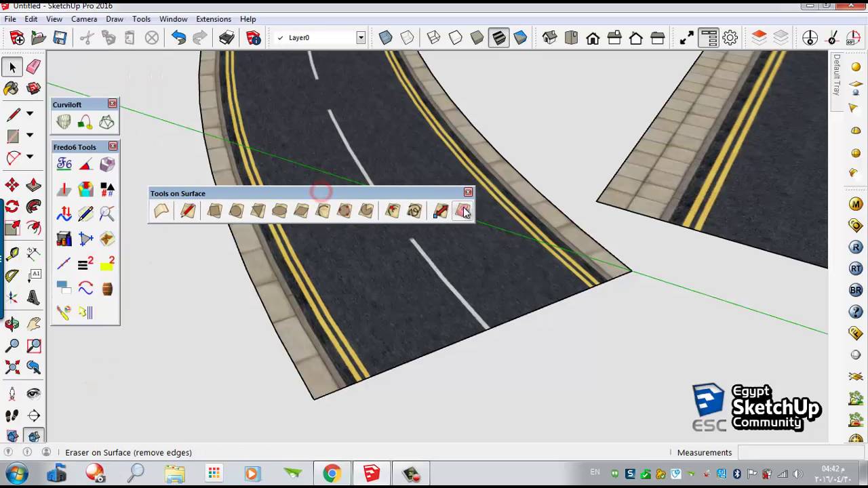Launch Curviloft Skinning tool

tap(107, 122)
